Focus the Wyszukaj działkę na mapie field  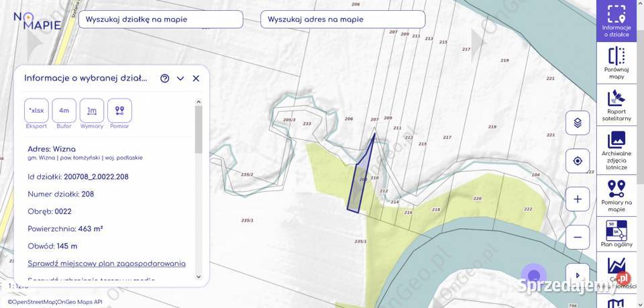[x=161, y=19]
